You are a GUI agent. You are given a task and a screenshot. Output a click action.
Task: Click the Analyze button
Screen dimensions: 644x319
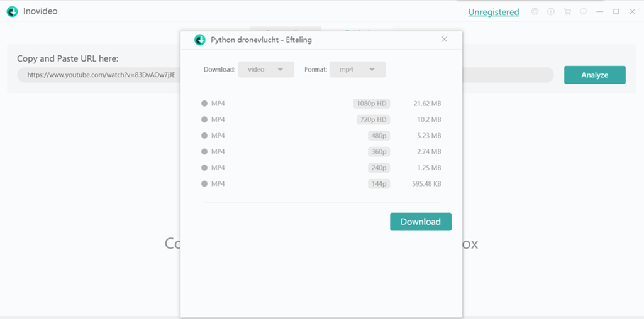coord(595,75)
